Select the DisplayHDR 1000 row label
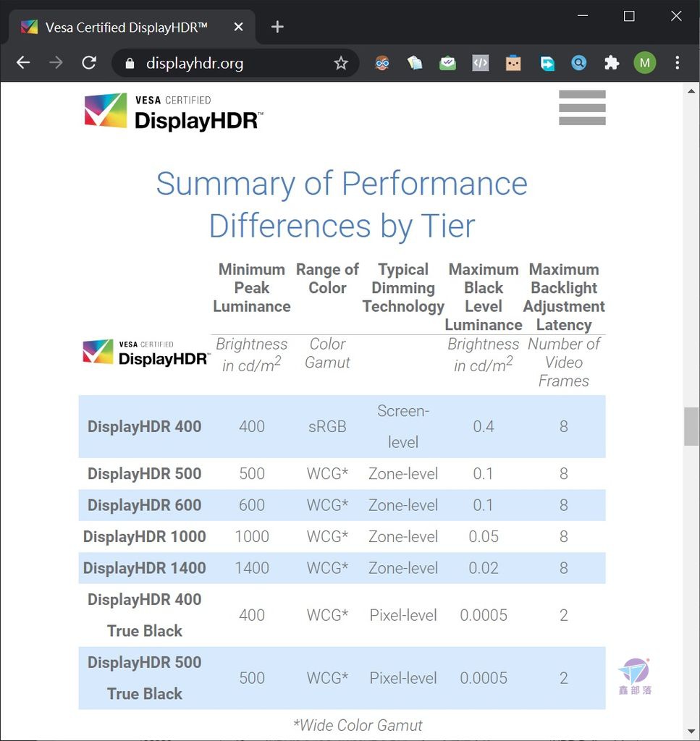The width and height of the screenshot is (700, 741). [x=145, y=536]
